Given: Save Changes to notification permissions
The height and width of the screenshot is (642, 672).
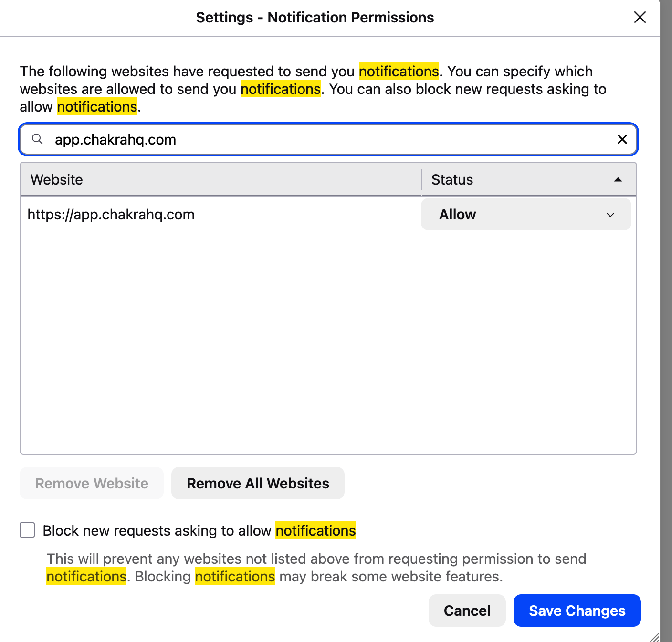Looking at the screenshot, I should pyautogui.click(x=577, y=611).
